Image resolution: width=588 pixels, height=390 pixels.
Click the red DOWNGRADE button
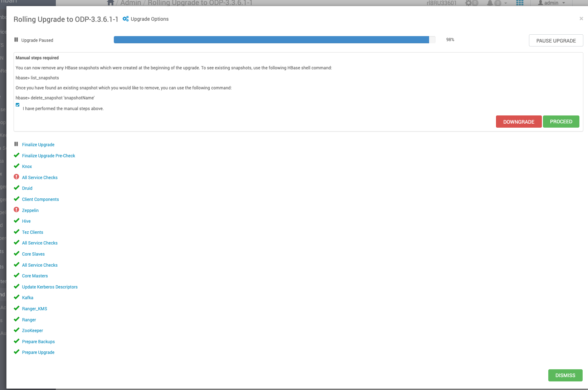(x=519, y=122)
